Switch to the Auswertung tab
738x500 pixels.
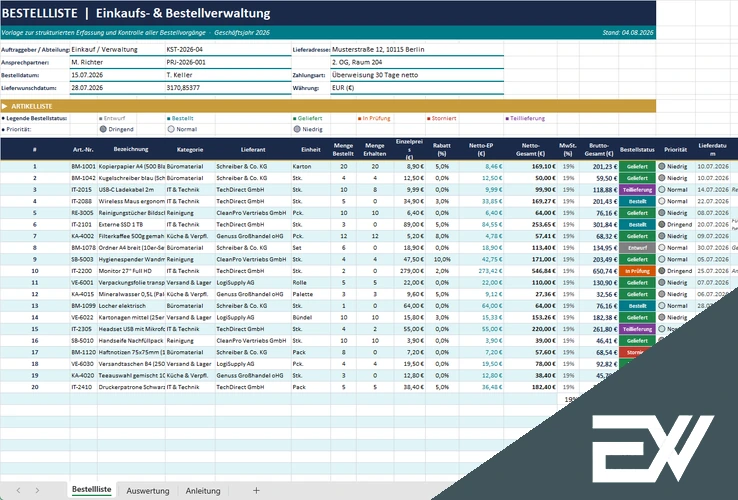pos(148,491)
